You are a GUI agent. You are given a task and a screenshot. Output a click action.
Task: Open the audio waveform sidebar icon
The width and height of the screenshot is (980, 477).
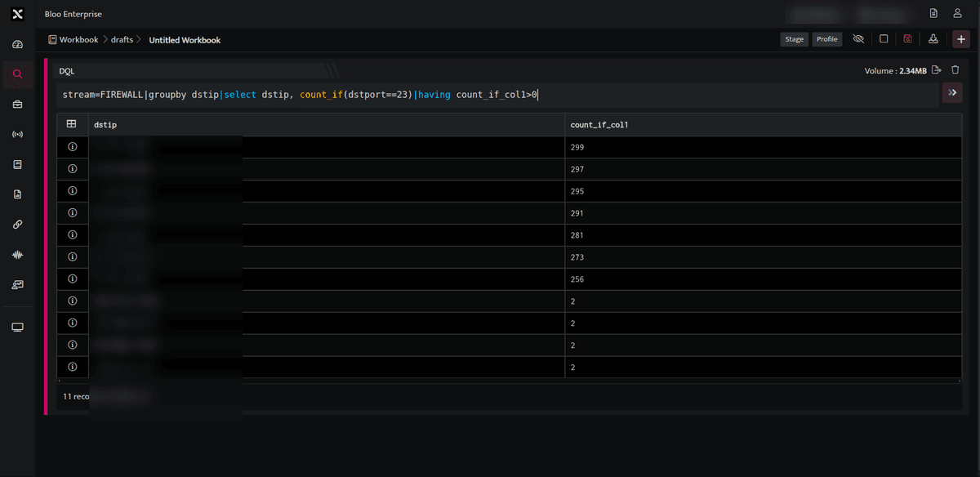(17, 255)
